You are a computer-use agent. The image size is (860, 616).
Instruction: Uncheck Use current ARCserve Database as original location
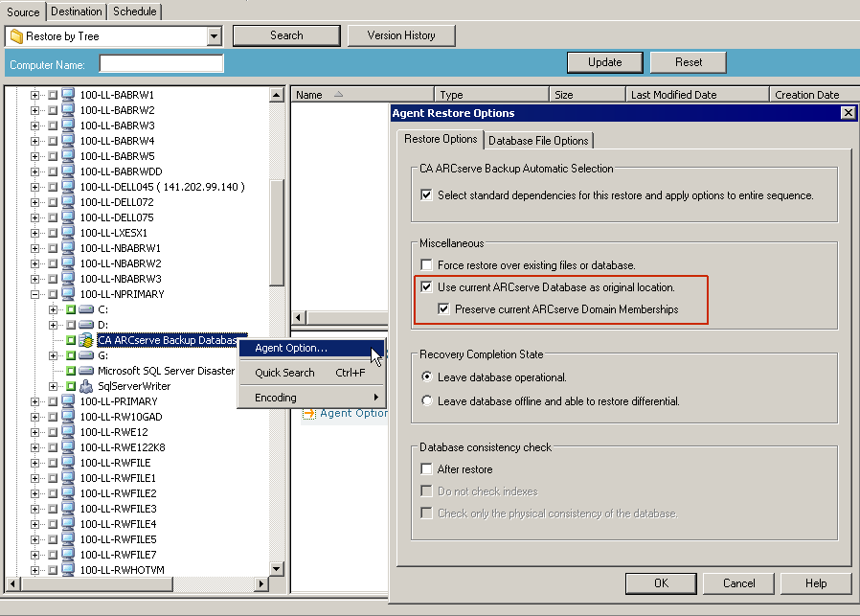point(427,286)
